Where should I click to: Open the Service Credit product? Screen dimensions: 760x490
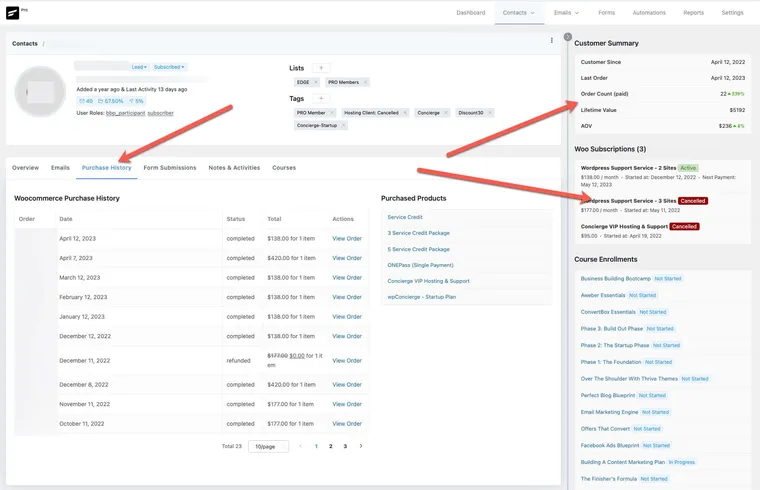[405, 217]
